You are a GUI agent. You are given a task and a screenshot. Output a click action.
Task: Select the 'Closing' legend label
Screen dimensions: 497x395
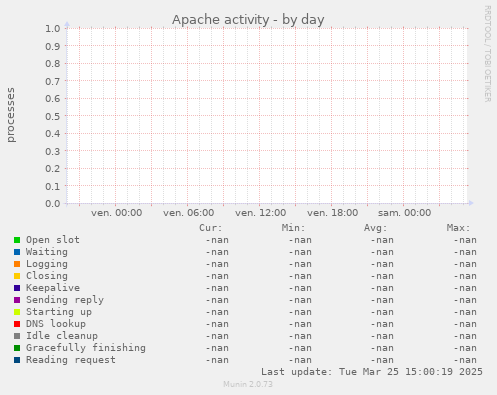click(47, 276)
